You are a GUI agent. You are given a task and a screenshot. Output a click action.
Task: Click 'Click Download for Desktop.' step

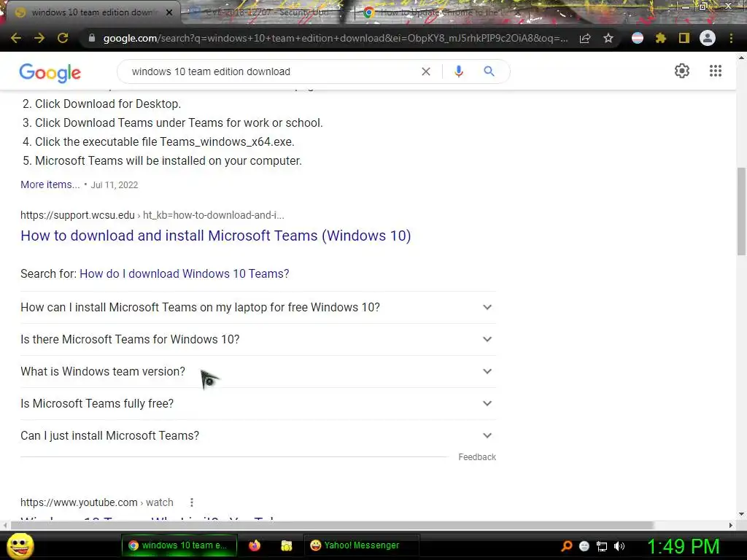pos(108,104)
